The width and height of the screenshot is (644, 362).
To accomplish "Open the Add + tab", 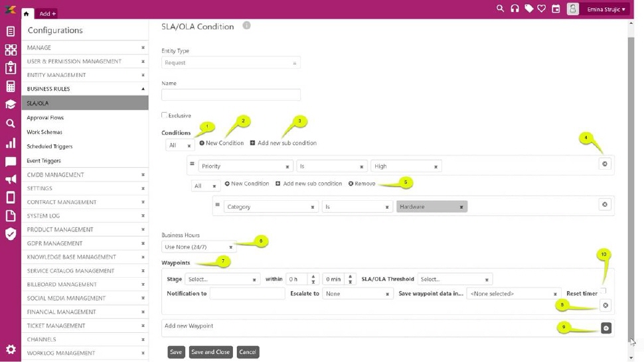I will (47, 13).
